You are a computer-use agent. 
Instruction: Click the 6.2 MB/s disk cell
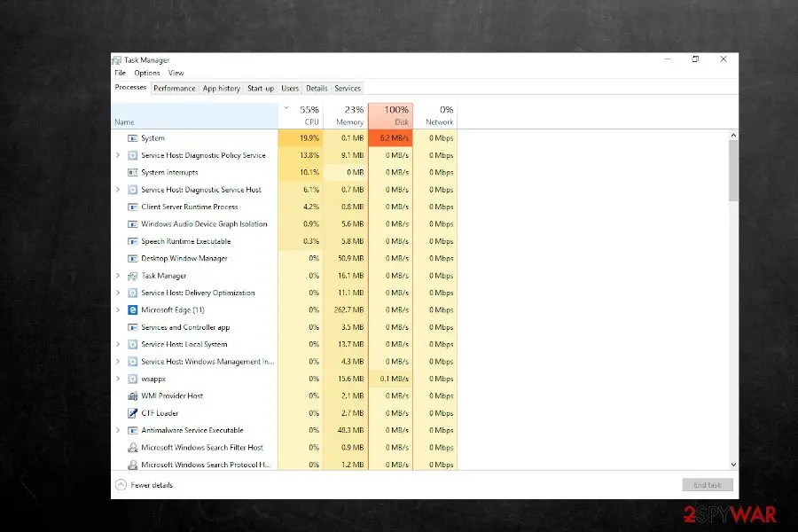pyautogui.click(x=390, y=138)
